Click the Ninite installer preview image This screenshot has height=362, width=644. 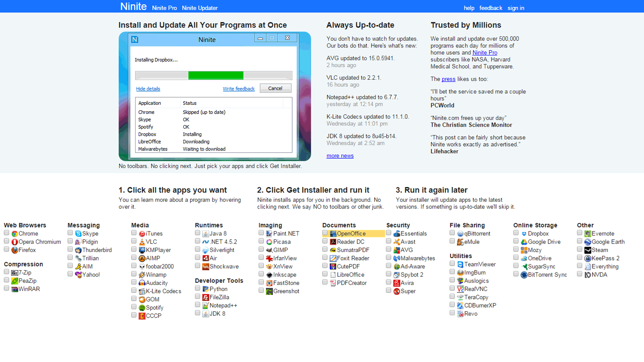tap(215, 97)
